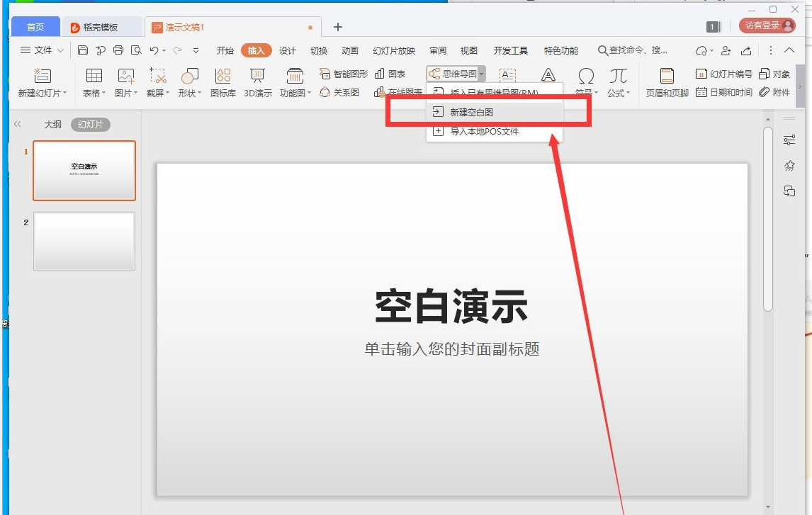Collapse the ribbon using the chevron arrow
This screenshot has width=812, height=515.
(789, 50)
